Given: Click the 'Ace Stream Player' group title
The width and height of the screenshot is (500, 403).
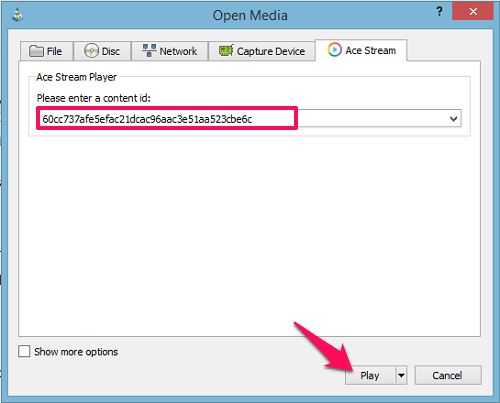Looking at the screenshot, I should [x=76, y=77].
